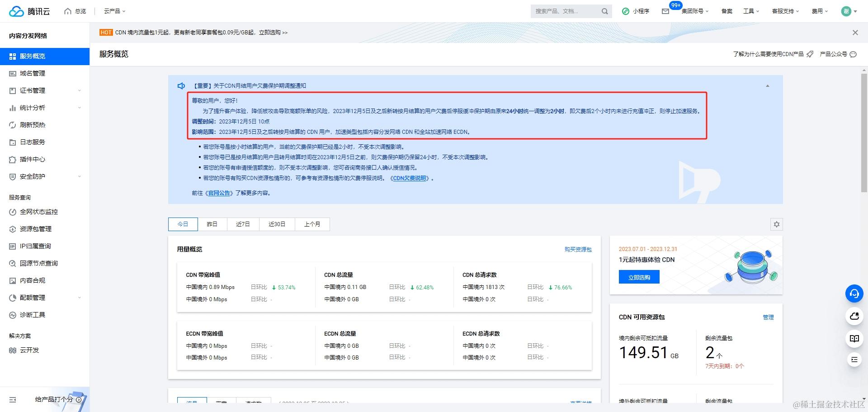Image resolution: width=868 pixels, height=412 pixels.
Task: Switch to the 近7日 tab
Action: click(x=243, y=224)
